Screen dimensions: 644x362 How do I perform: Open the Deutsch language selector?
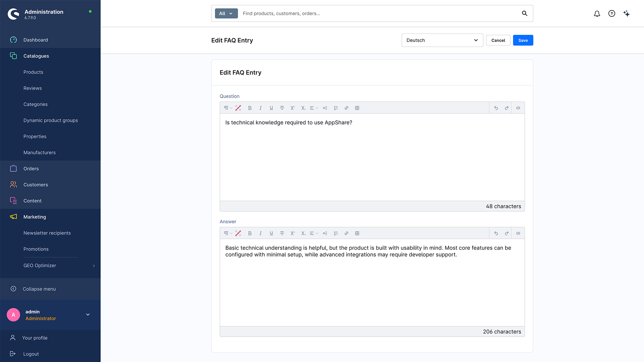[442, 40]
